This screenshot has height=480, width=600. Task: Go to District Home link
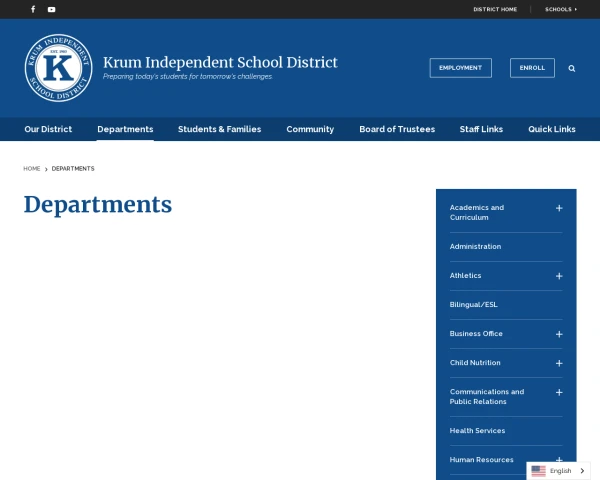(x=495, y=9)
